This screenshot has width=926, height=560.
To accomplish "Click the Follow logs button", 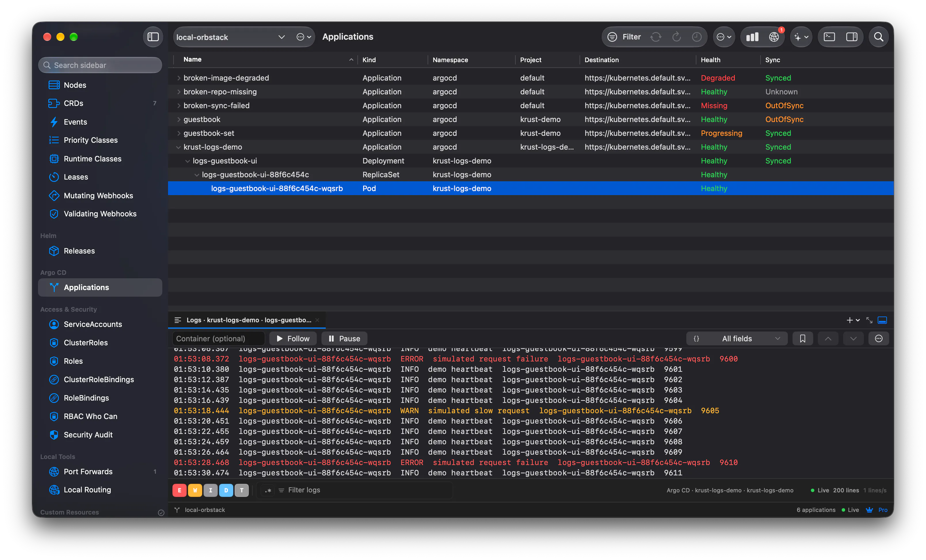I will (x=293, y=338).
